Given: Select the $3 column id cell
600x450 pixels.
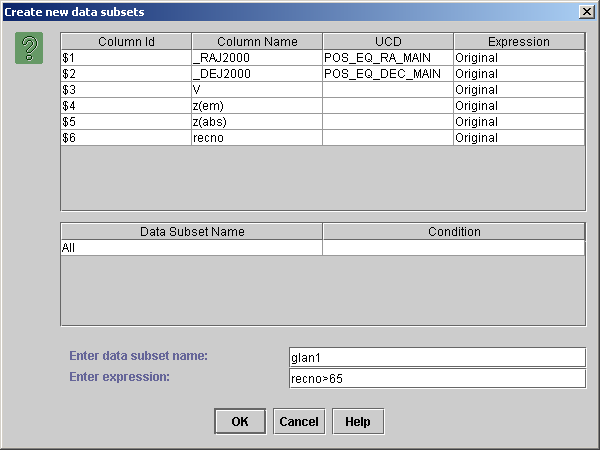Looking at the screenshot, I should (x=126, y=90).
